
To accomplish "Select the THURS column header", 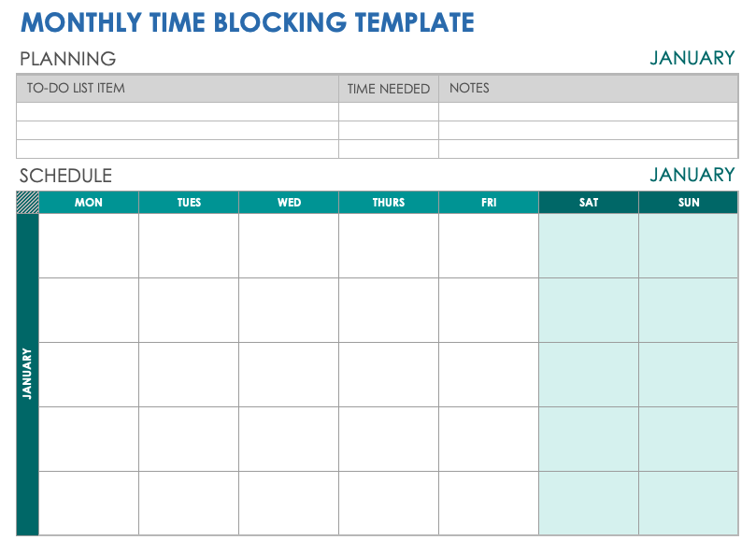I will pyautogui.click(x=389, y=203).
